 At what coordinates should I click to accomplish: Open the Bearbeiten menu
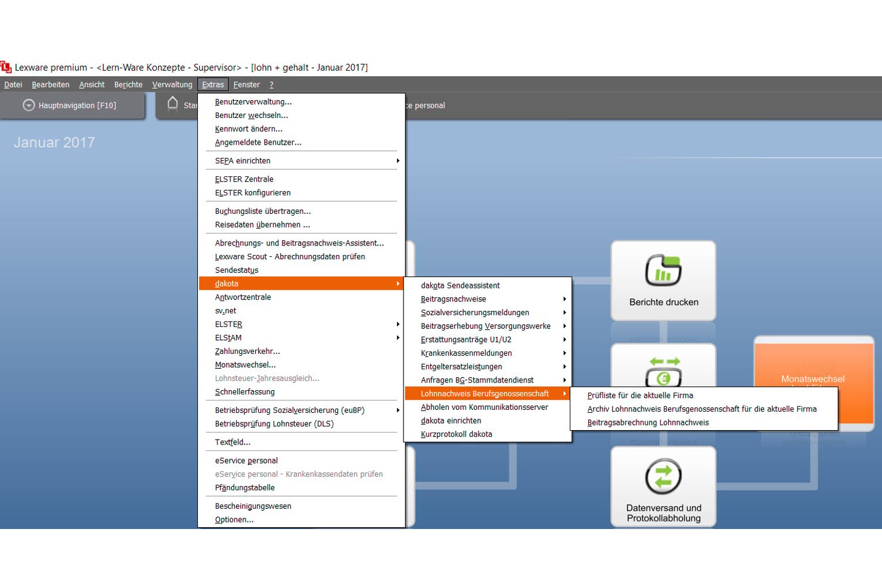[51, 85]
